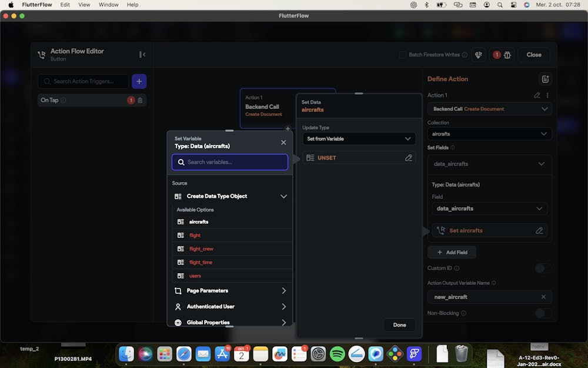Select flight data type option
The image size is (588, 368).
coord(232,236)
